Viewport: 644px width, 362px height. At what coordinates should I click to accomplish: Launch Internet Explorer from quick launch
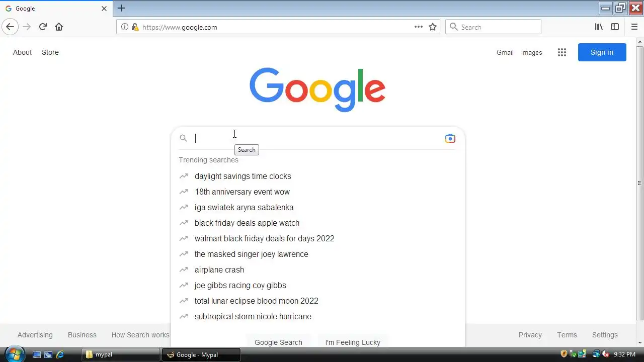60,354
